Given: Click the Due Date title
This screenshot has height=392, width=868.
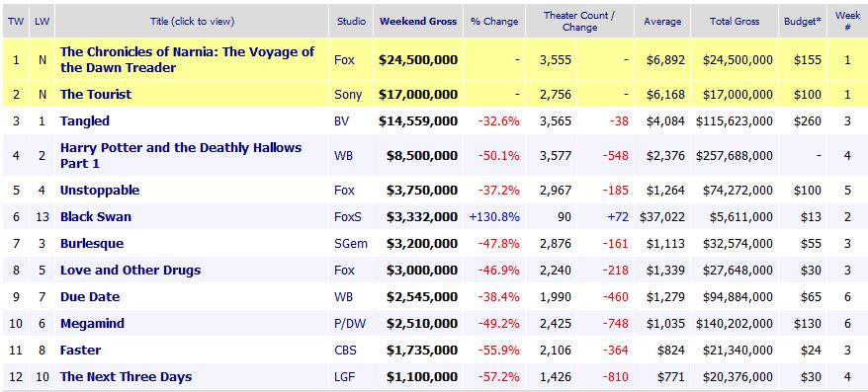Looking at the screenshot, I should 90,297.
